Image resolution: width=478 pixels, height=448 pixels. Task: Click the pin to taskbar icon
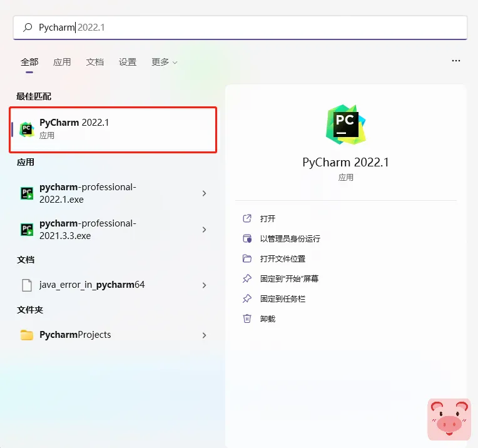tap(247, 298)
